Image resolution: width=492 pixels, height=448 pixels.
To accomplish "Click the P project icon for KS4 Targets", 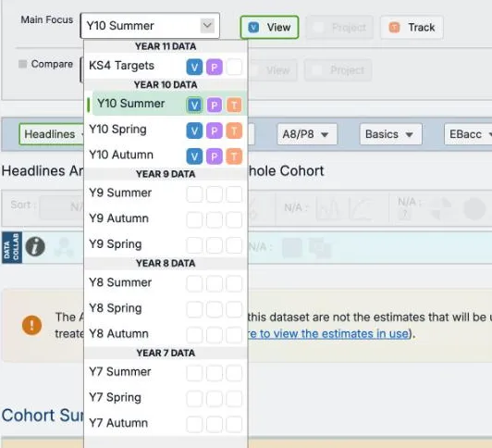I will point(215,67).
